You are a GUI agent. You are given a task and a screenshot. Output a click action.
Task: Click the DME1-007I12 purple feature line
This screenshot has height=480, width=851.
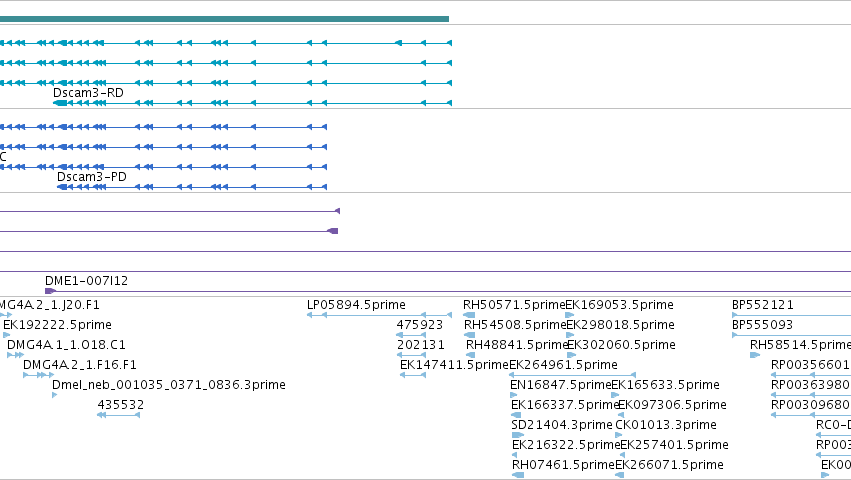(448, 292)
